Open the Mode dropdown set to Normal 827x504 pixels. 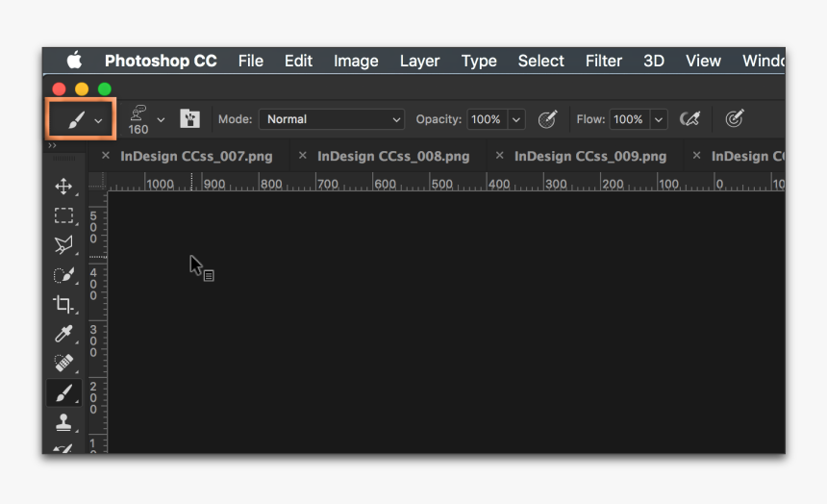[332, 119]
